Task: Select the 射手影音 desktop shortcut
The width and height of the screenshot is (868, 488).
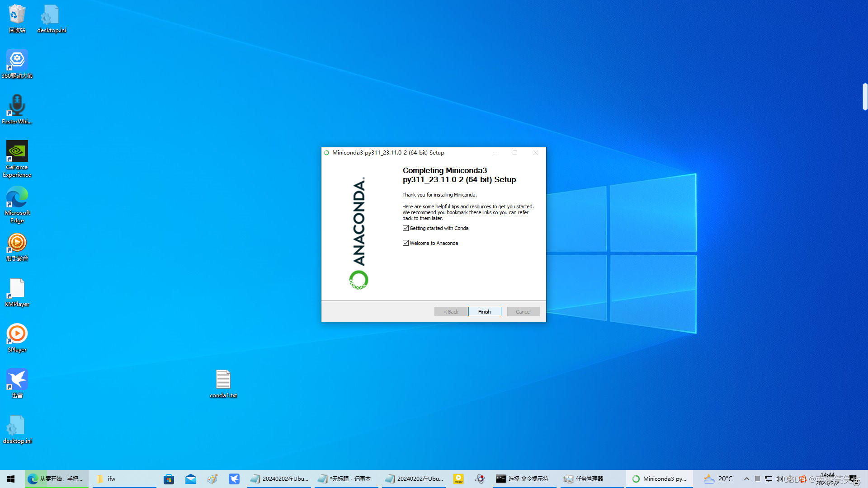Action: click(x=17, y=247)
